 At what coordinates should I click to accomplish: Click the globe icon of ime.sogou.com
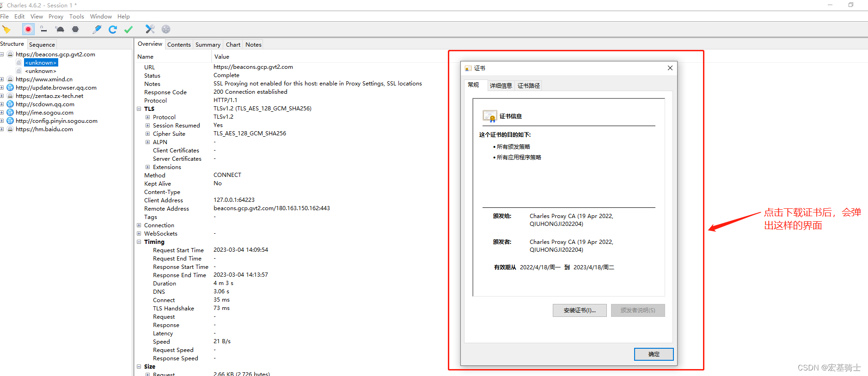10,112
